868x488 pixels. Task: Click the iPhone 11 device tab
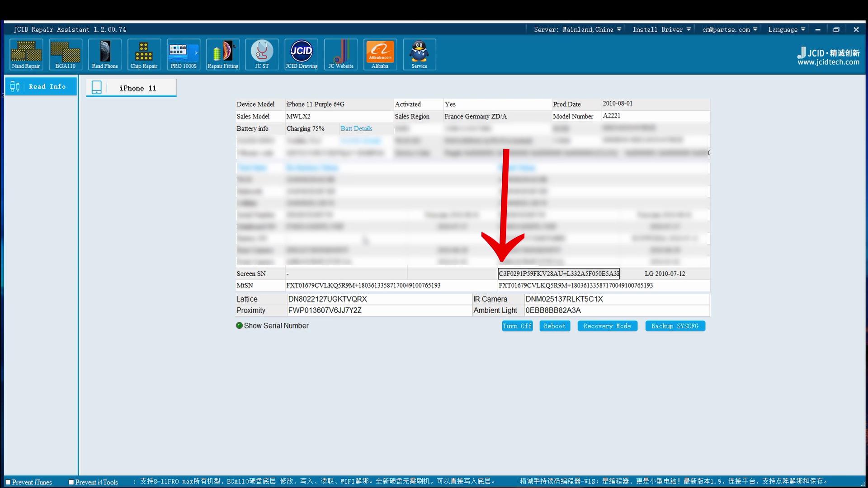click(131, 88)
